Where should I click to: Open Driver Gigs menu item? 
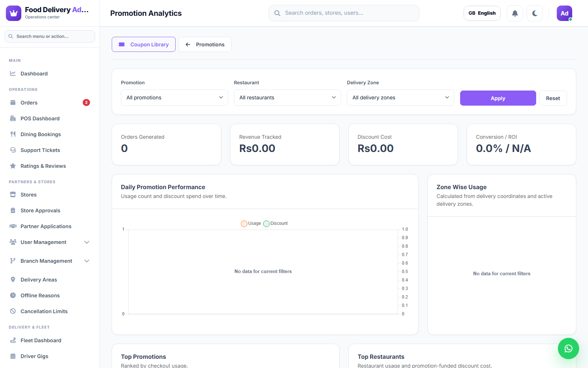(50, 356)
